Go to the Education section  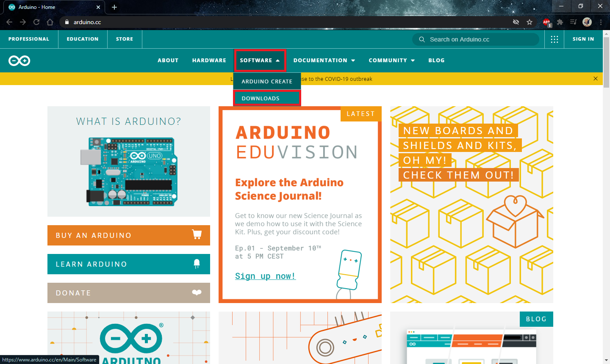83,39
